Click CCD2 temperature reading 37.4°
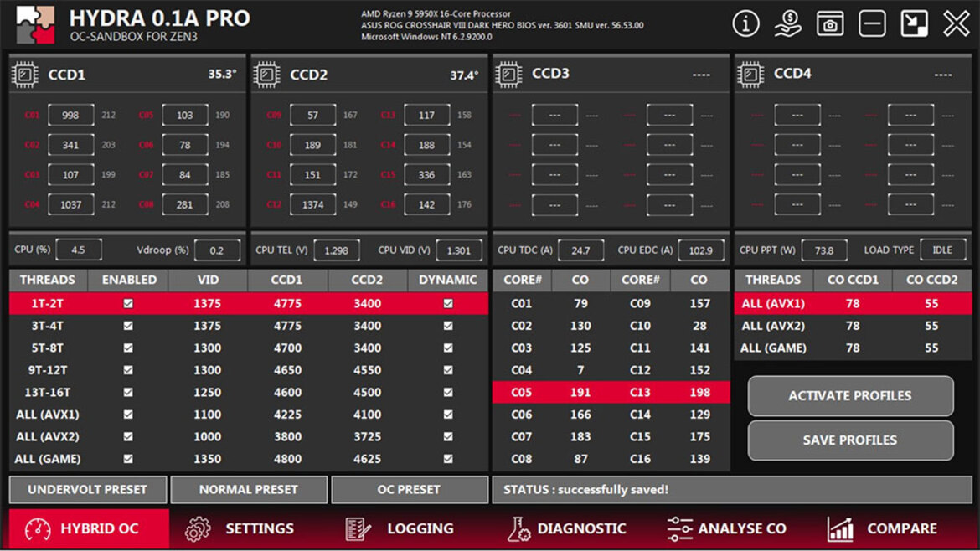980x551 pixels. coord(464,75)
